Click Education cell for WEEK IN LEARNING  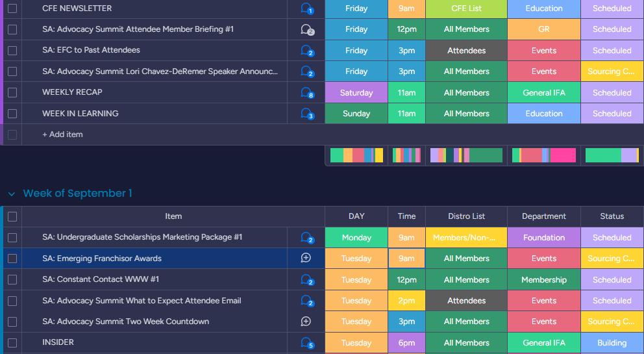tap(544, 114)
